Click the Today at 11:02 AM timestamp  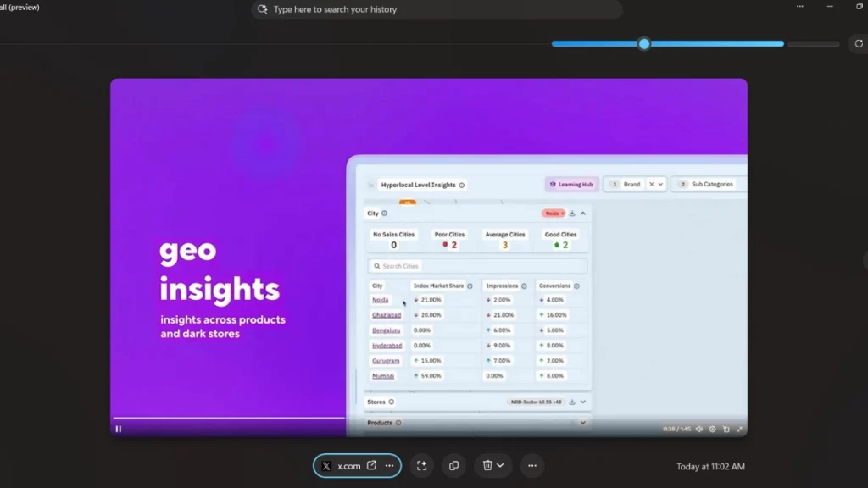pyautogui.click(x=711, y=467)
